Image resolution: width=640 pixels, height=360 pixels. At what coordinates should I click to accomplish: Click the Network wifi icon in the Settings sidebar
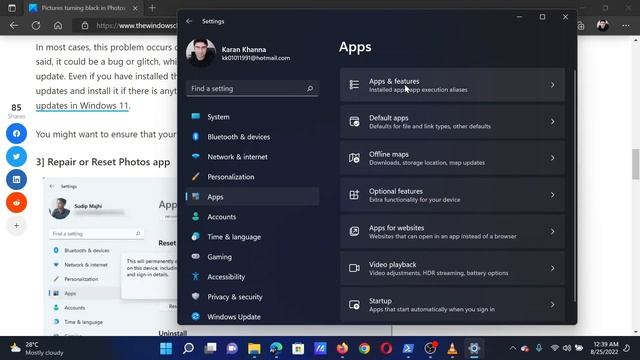(x=196, y=156)
